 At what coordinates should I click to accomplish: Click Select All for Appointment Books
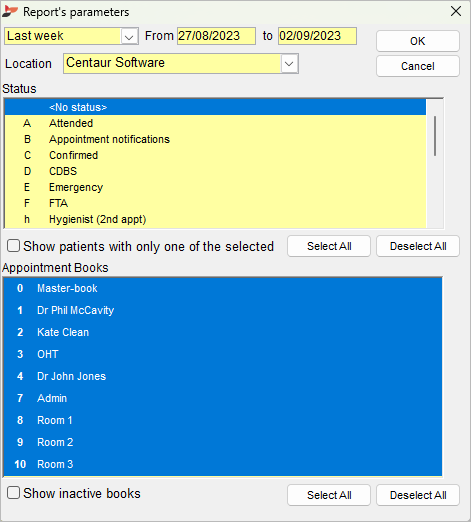tap(329, 495)
